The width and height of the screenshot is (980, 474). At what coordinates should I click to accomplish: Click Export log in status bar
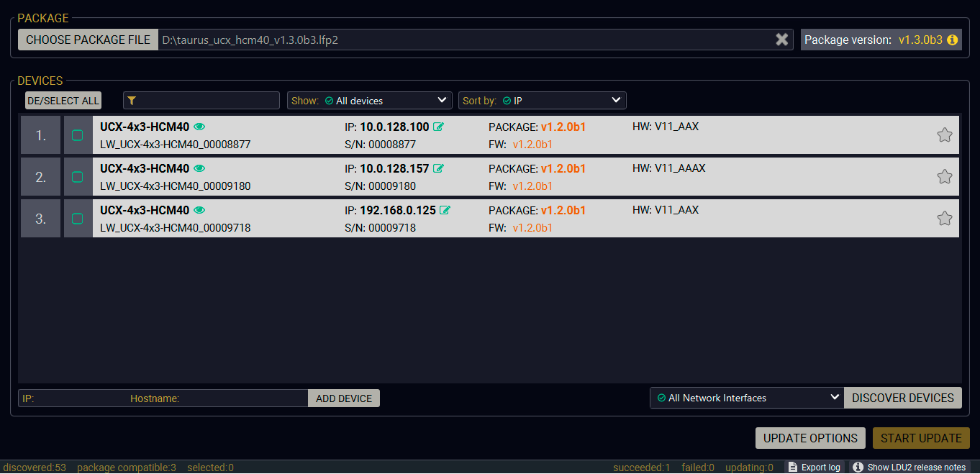point(813,468)
